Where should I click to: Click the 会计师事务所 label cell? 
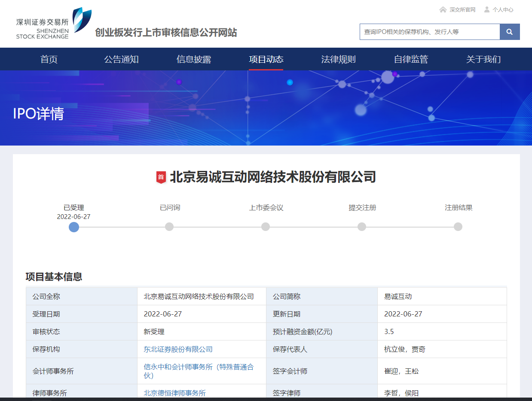pos(82,371)
